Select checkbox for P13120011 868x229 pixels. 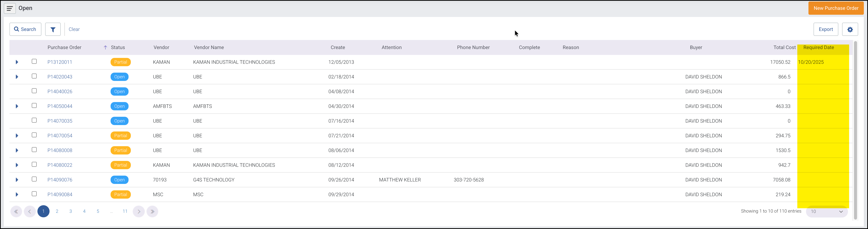tap(34, 61)
